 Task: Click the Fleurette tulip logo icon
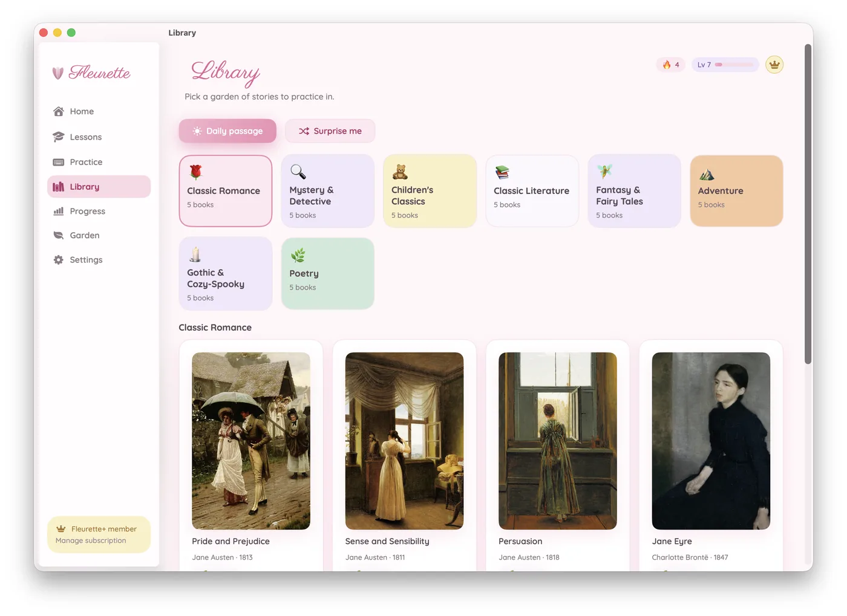pyautogui.click(x=58, y=73)
